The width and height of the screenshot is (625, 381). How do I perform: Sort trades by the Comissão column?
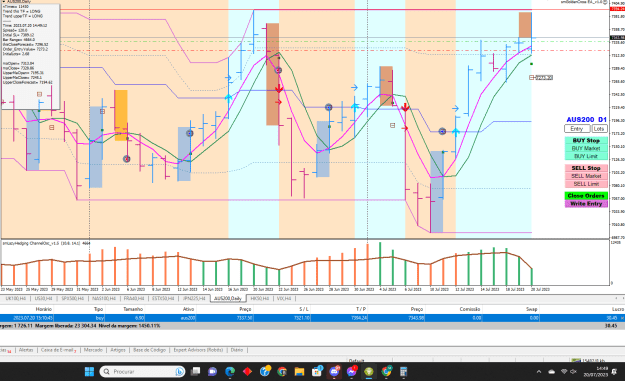tap(470, 309)
